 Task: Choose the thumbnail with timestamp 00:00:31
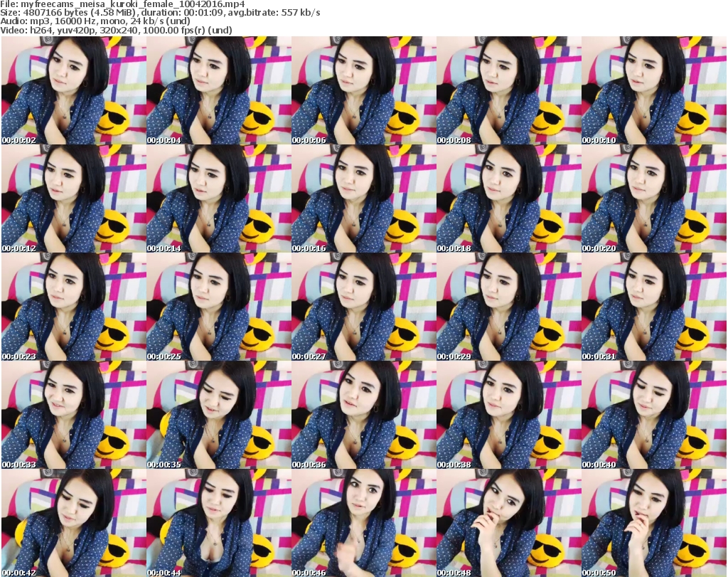pyautogui.click(x=654, y=307)
